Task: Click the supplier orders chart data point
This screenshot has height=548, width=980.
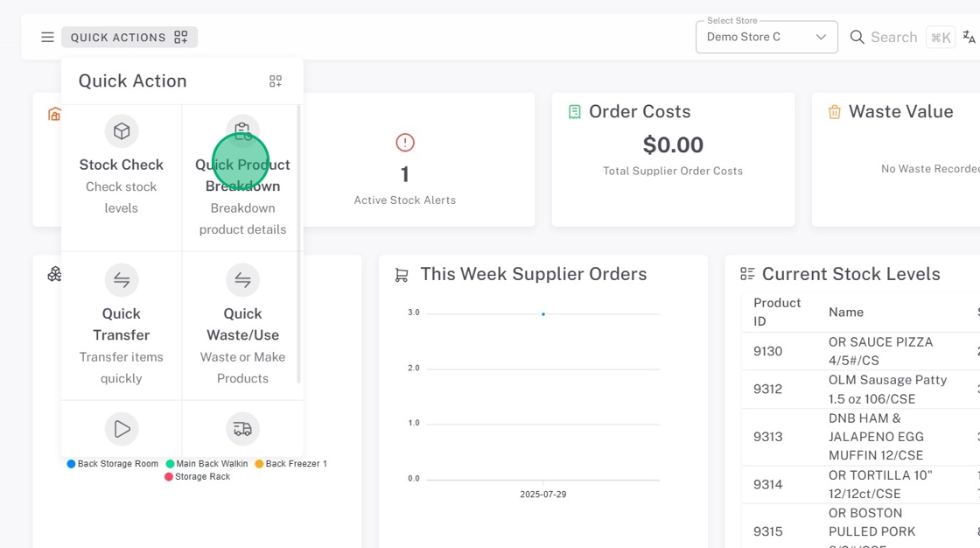Action: (x=543, y=314)
